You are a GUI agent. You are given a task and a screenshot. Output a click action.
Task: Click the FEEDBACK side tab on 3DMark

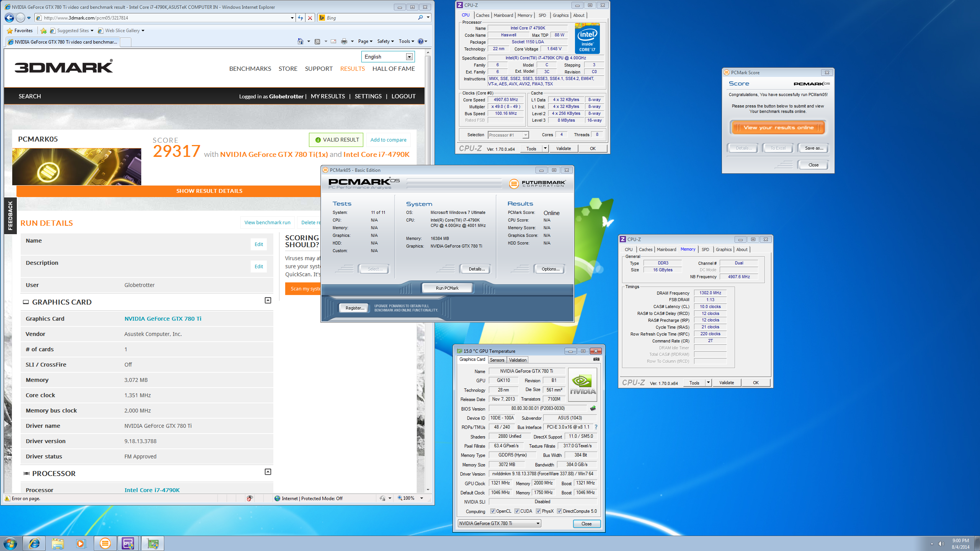[x=10, y=215]
